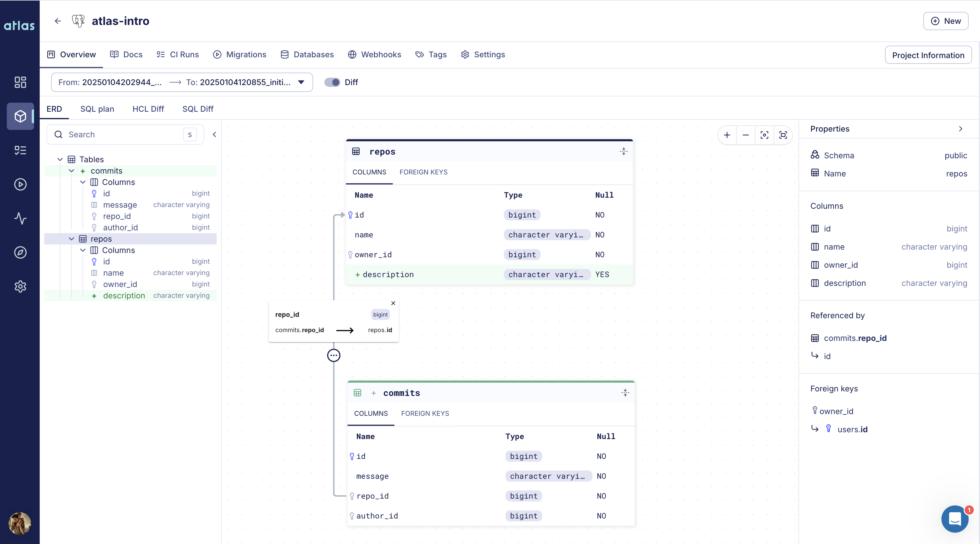Close the repo_id relation popup
Viewport: 980px width, 544px height.
click(393, 303)
